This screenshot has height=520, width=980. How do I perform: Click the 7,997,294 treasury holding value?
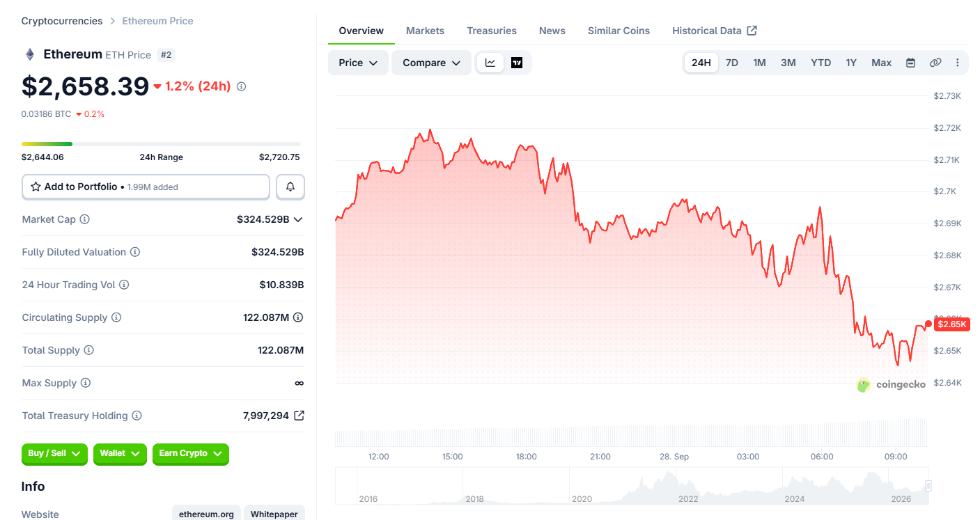(266, 416)
